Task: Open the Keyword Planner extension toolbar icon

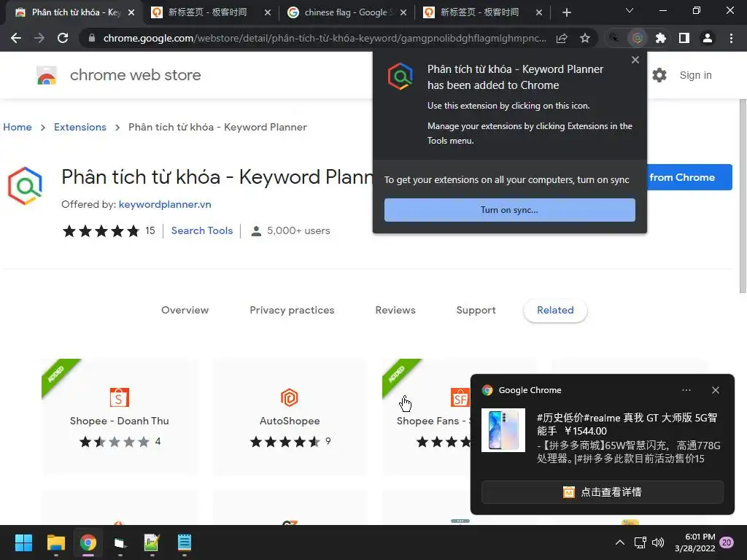Action: [638, 38]
